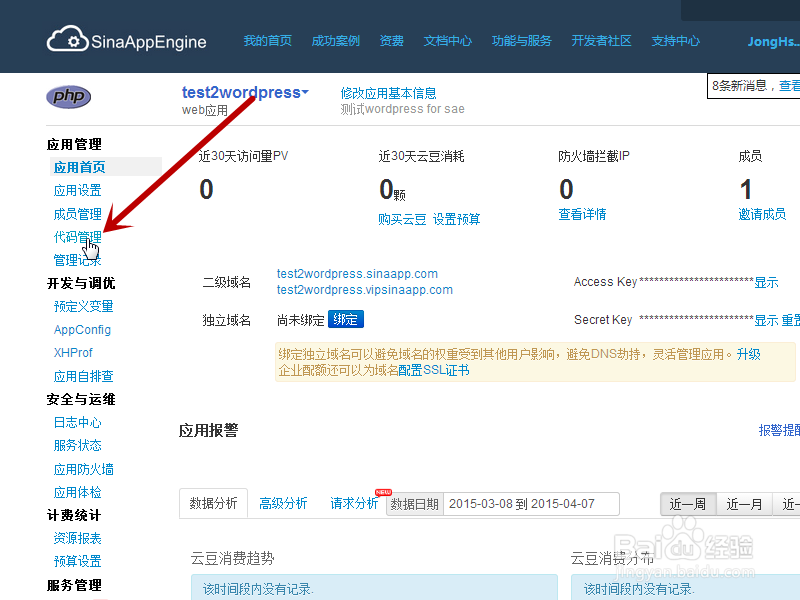The image size is (800, 600).
Task: Switch to 请求分析 tab
Action: [x=354, y=504]
